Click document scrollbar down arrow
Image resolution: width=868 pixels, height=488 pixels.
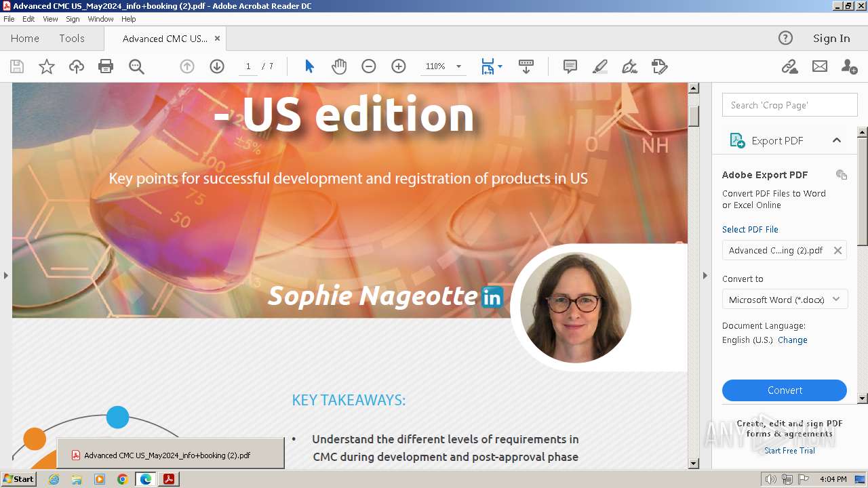click(x=694, y=464)
